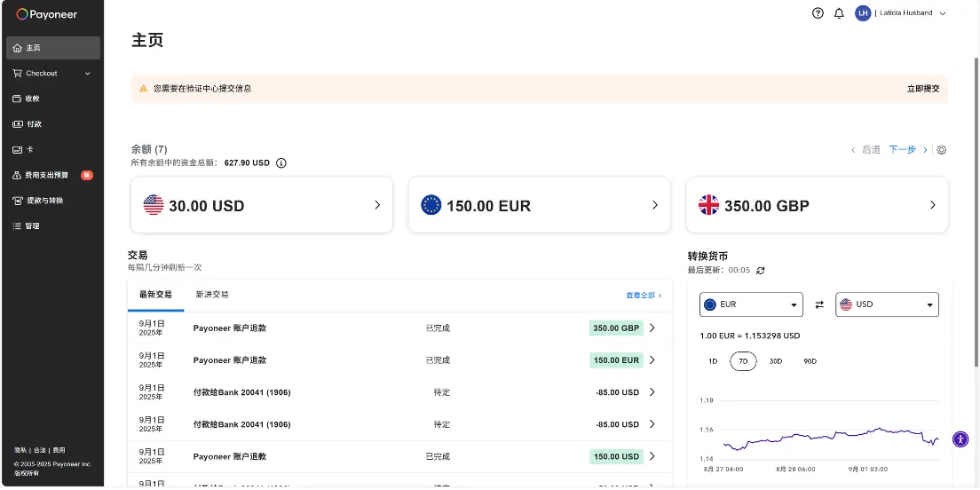Click the 管理 list icon
Image resolution: width=980 pixels, height=490 pixels.
18,225
